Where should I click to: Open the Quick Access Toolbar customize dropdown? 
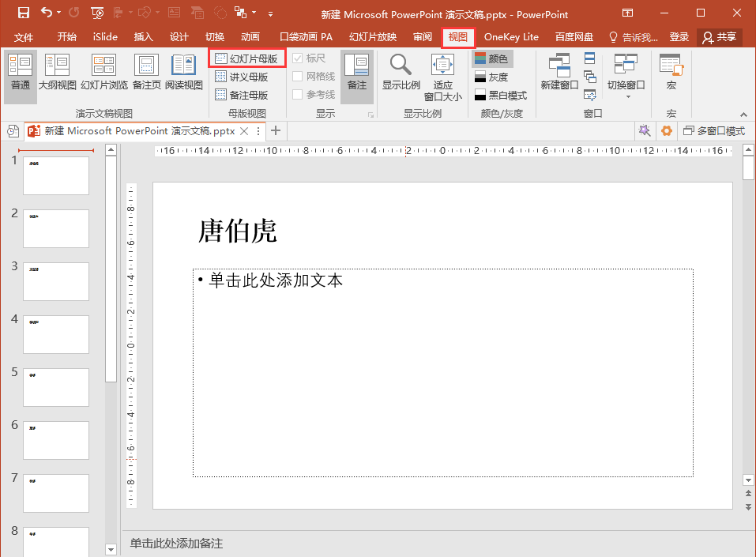[271, 13]
